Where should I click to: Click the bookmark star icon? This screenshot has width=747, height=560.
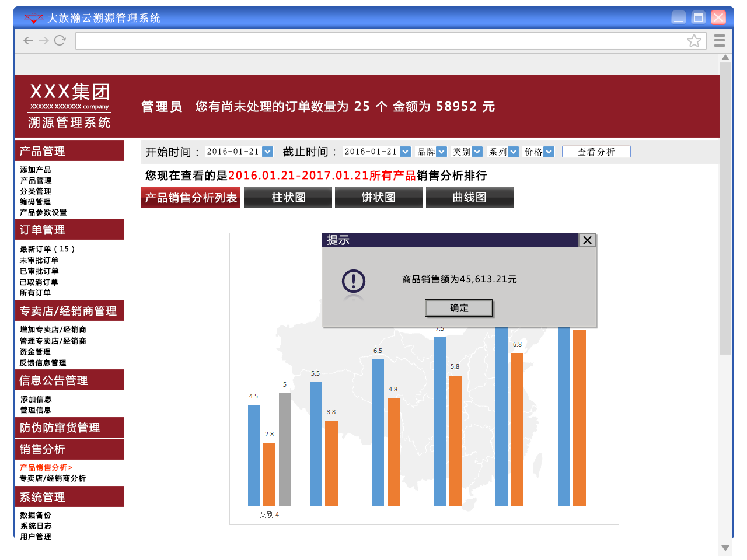tap(694, 40)
